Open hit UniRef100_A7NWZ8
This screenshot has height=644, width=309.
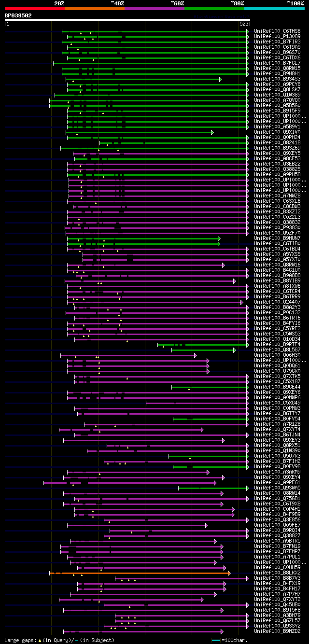tap(277, 196)
